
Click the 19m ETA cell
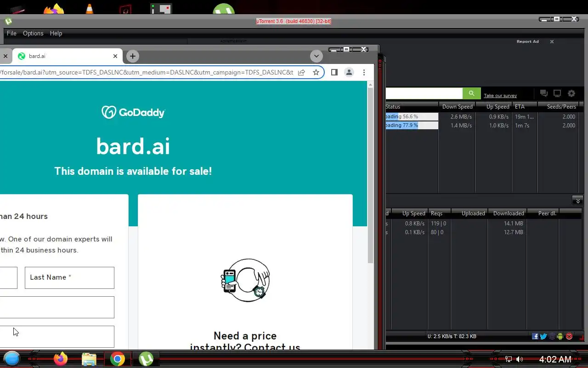click(524, 117)
